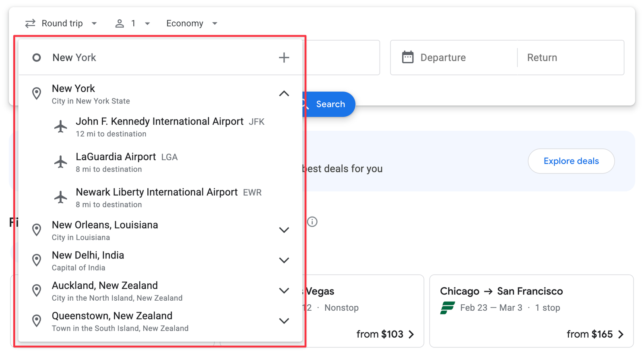Click the Return date field
Image resolution: width=644 pixels, height=355 pixels.
click(x=570, y=58)
